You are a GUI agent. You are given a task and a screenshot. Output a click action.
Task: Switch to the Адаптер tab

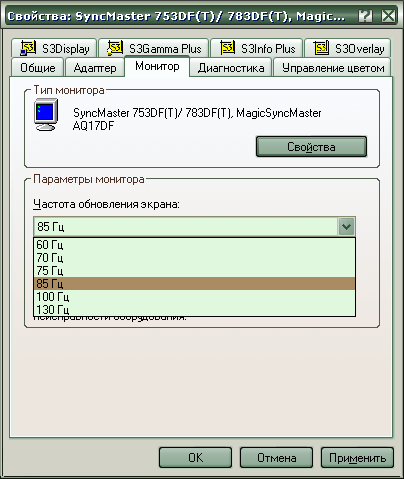point(95,68)
